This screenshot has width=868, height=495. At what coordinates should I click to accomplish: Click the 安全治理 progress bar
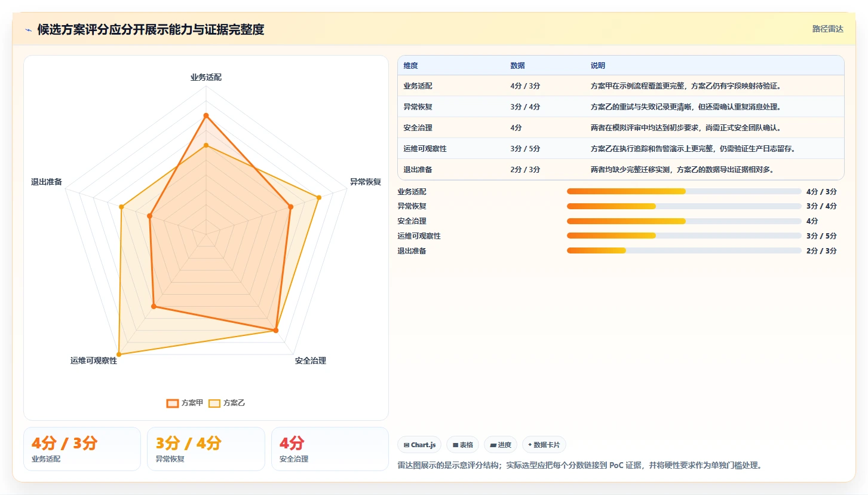coord(684,221)
